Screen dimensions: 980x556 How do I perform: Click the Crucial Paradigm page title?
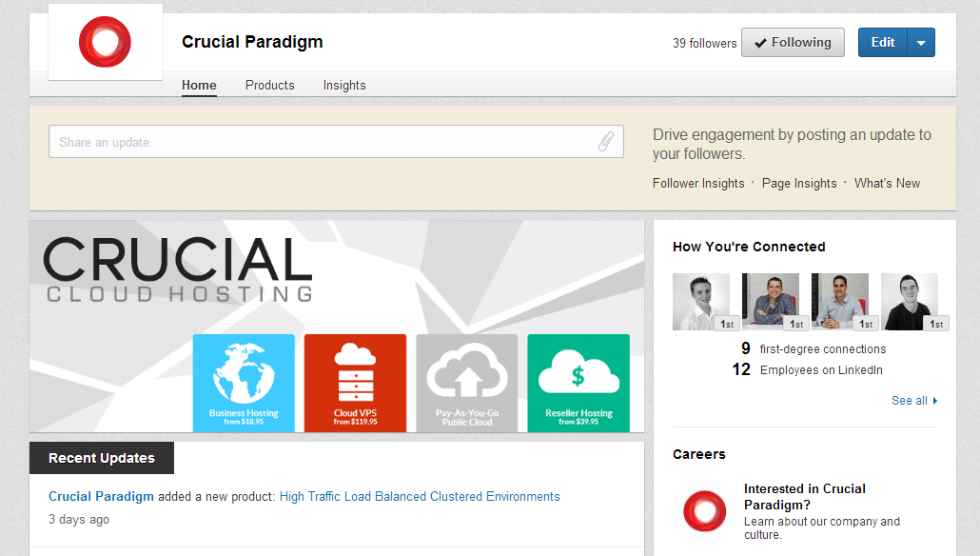point(252,42)
